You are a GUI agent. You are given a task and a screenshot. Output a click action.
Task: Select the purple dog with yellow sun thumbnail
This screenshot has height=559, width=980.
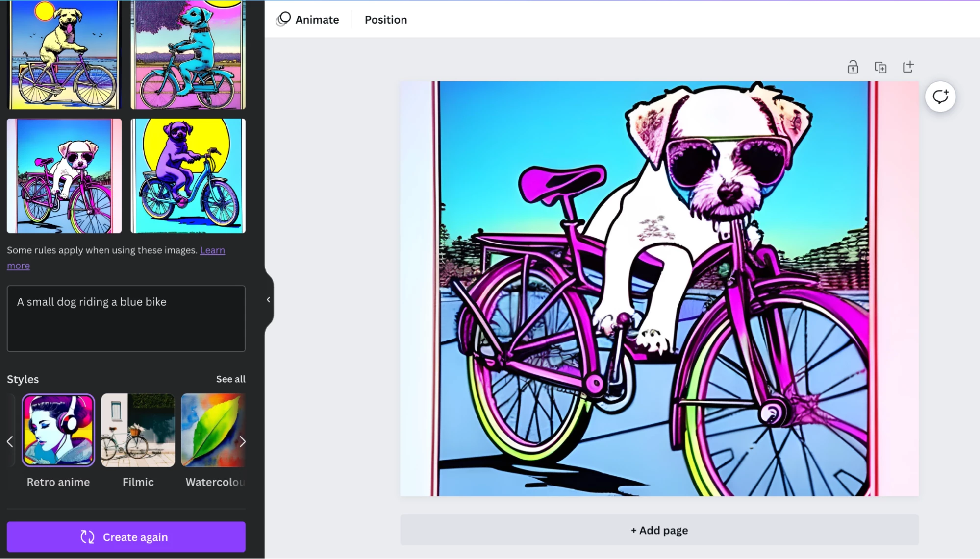(x=188, y=176)
